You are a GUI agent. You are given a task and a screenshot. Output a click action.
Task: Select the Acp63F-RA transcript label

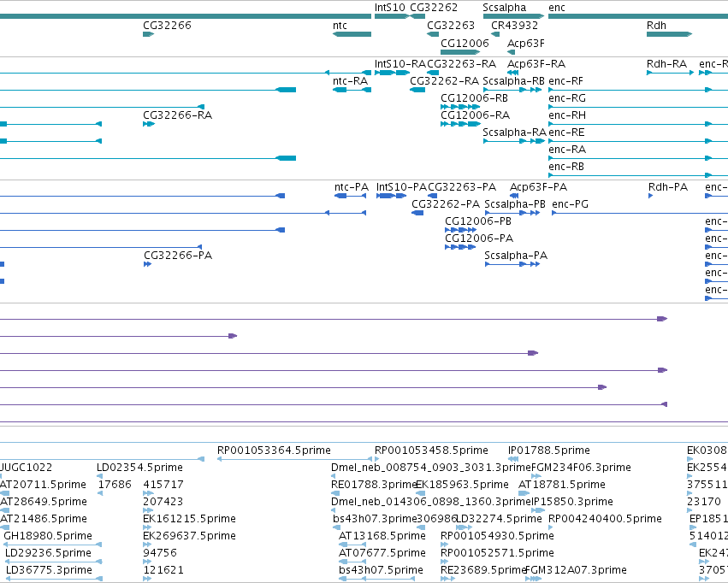[536, 64]
